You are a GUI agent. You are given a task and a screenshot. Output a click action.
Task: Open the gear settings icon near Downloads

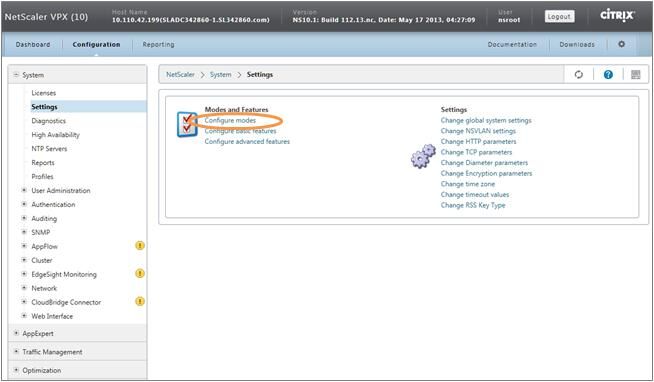tap(621, 44)
